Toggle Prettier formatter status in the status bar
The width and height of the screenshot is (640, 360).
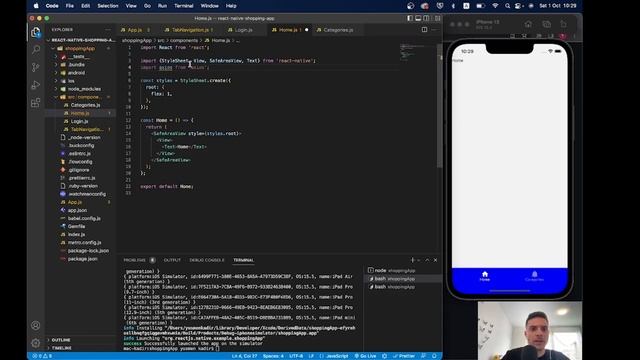tap(404, 356)
